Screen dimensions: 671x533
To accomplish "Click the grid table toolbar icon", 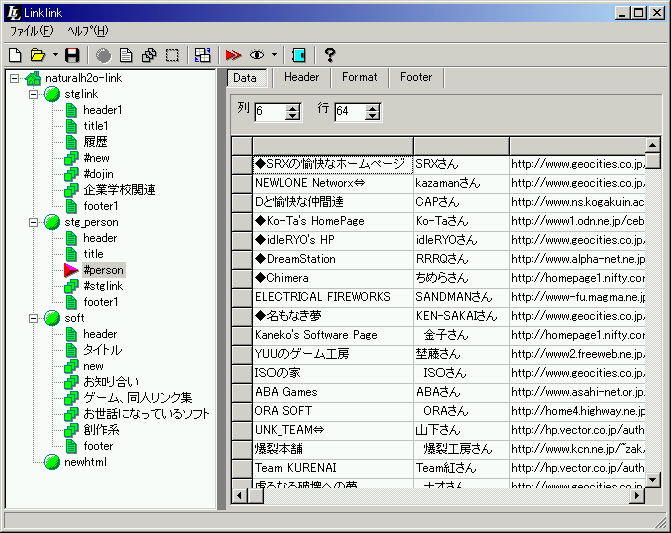I will [202, 55].
